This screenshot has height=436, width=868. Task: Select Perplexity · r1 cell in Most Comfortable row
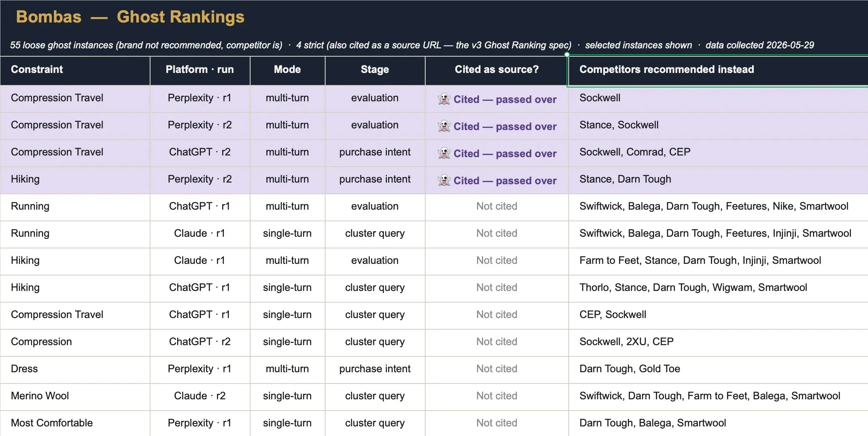200,423
